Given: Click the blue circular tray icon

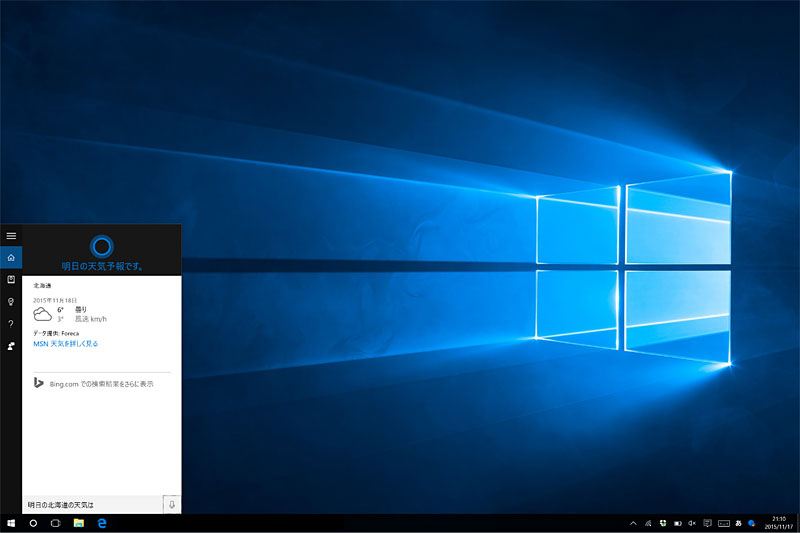Looking at the screenshot, I should [752, 523].
